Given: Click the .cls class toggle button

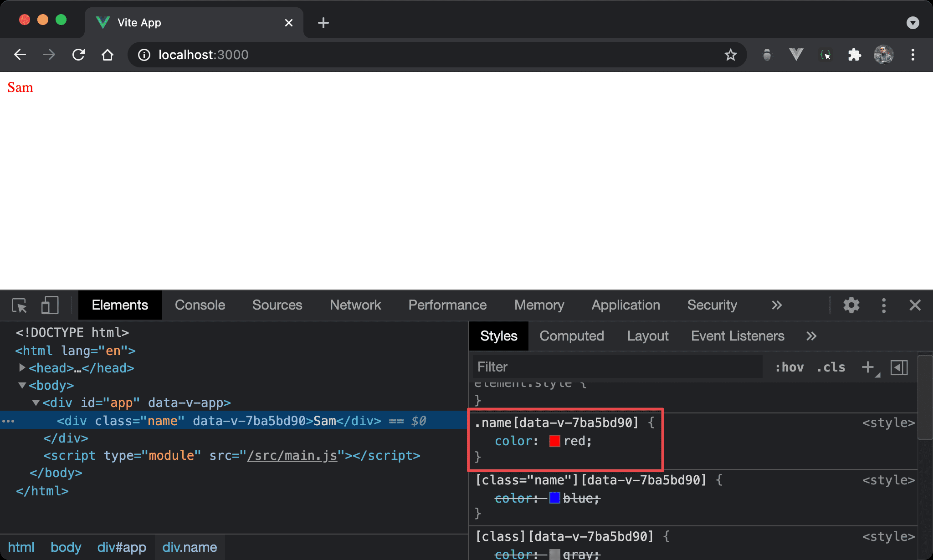Looking at the screenshot, I should coord(830,367).
